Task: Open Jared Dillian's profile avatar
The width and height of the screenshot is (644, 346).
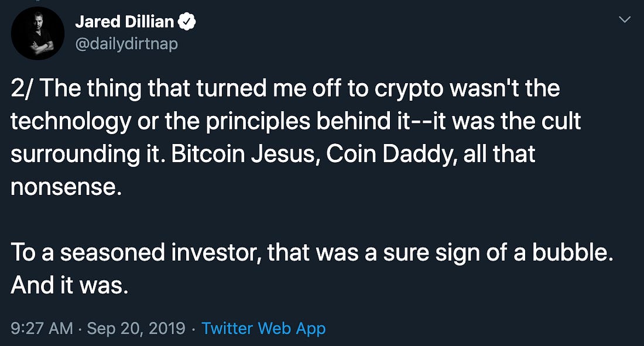Action: 37,33
